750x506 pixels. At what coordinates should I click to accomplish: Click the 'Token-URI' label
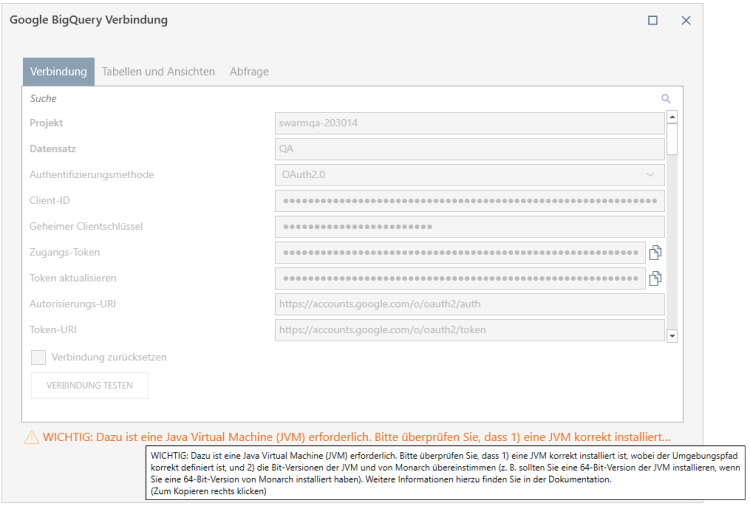coord(53,330)
